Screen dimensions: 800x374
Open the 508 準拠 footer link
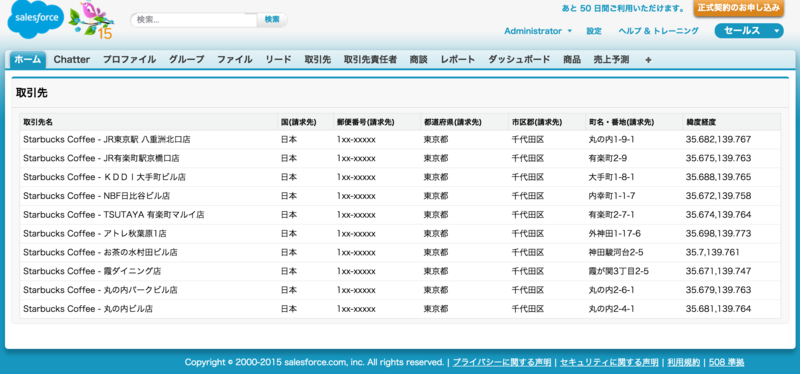click(726, 363)
